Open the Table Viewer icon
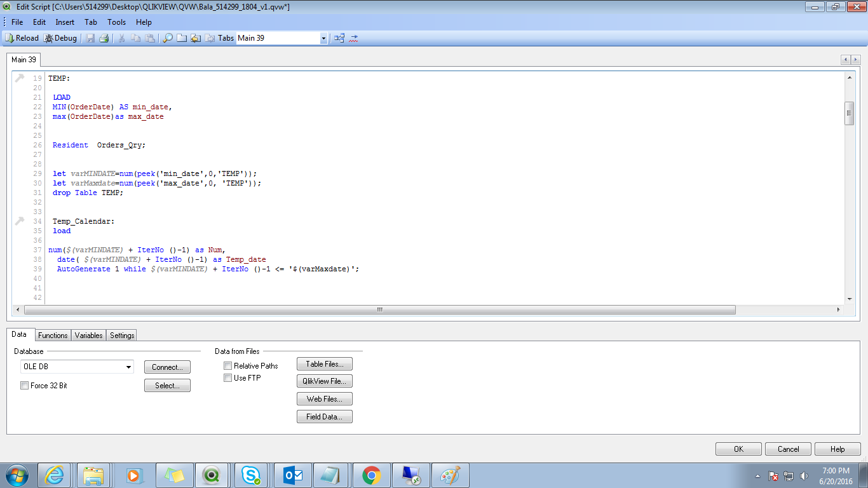Image resolution: width=868 pixels, height=488 pixels. click(339, 38)
